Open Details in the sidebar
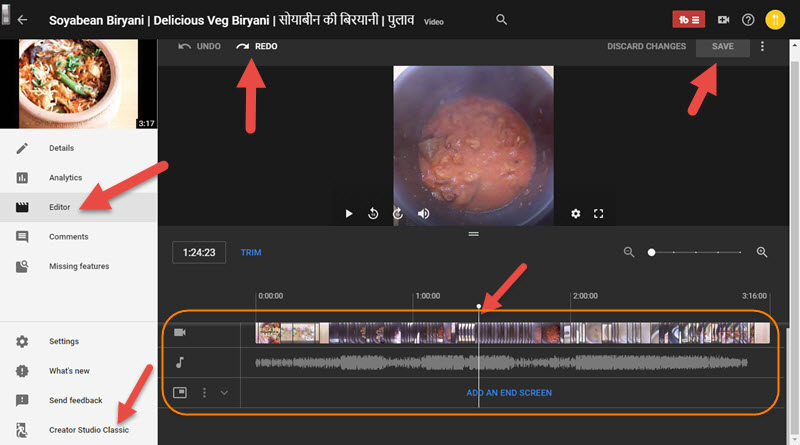Viewport: 800px width, 445px height. click(x=79, y=148)
